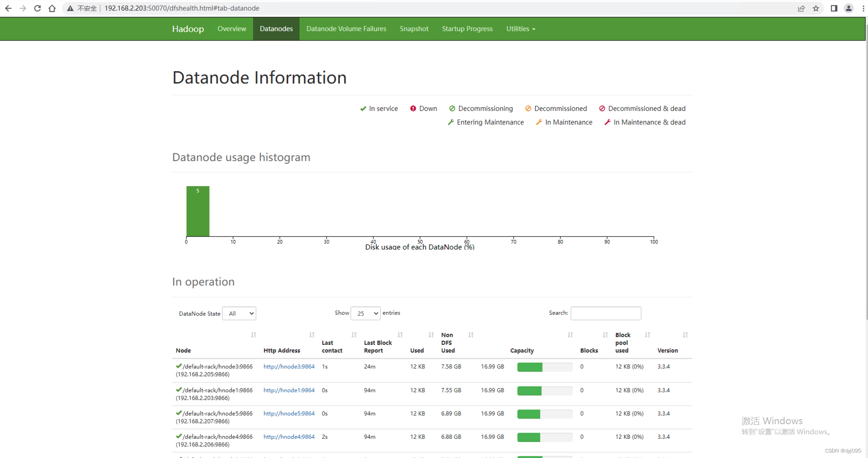Sort table by Node column arrows
The height and width of the screenshot is (458, 868).
(x=253, y=335)
